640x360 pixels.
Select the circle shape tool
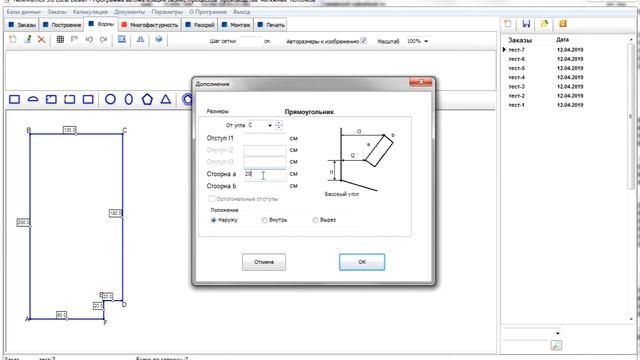pos(110,99)
